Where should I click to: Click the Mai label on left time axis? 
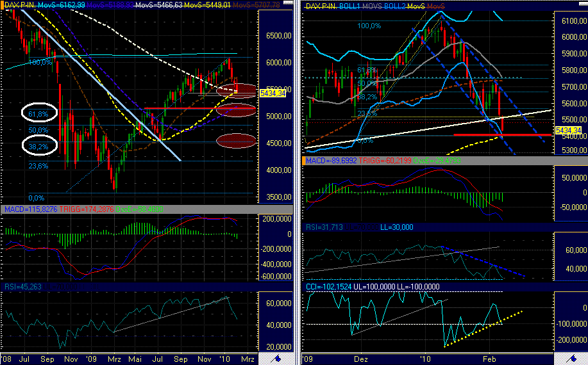[135, 359]
